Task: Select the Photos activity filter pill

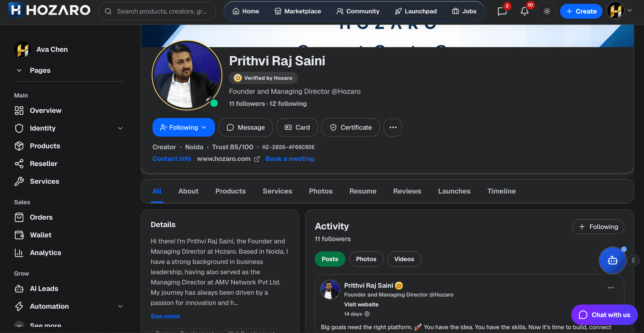Action: [x=366, y=259]
